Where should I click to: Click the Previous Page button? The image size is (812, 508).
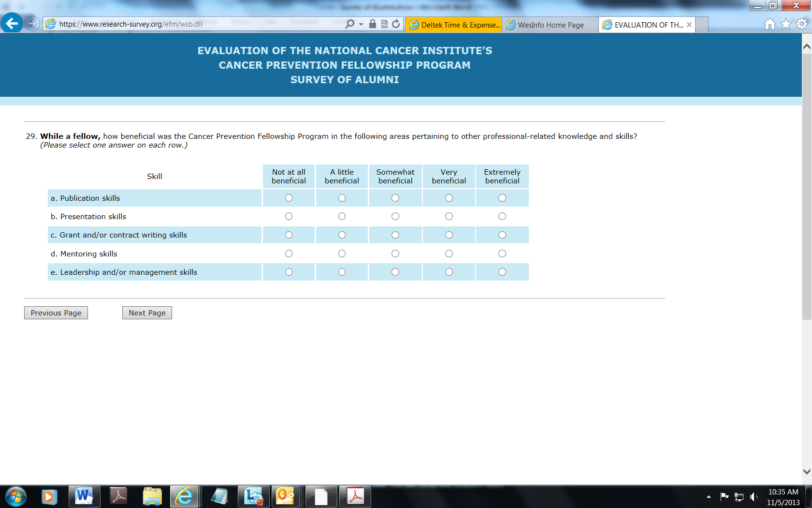point(56,313)
